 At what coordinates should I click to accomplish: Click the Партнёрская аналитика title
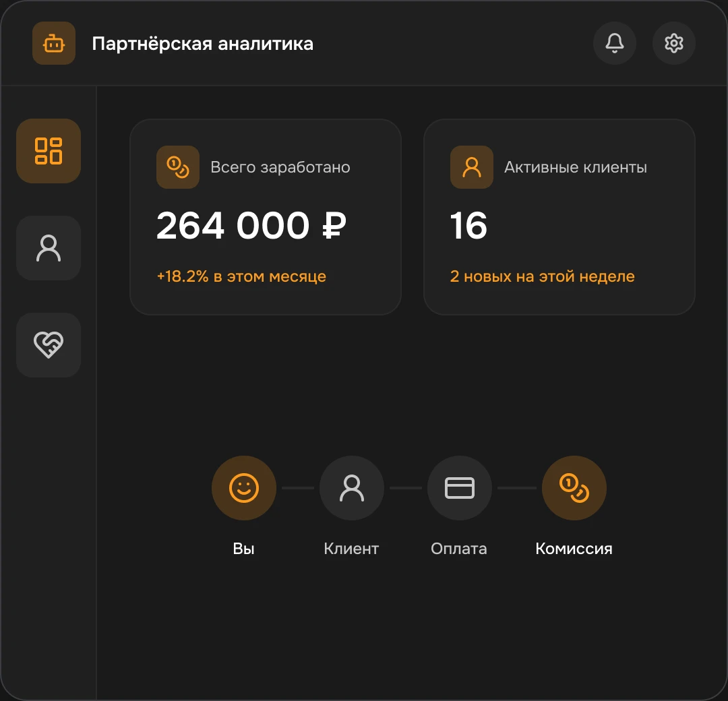click(x=202, y=44)
